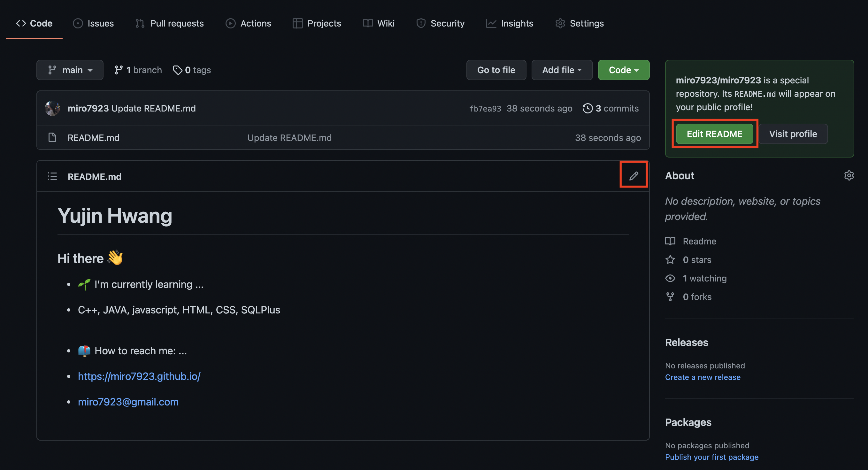Expand the main branch dropdown
The width and height of the screenshot is (868, 470).
click(69, 69)
